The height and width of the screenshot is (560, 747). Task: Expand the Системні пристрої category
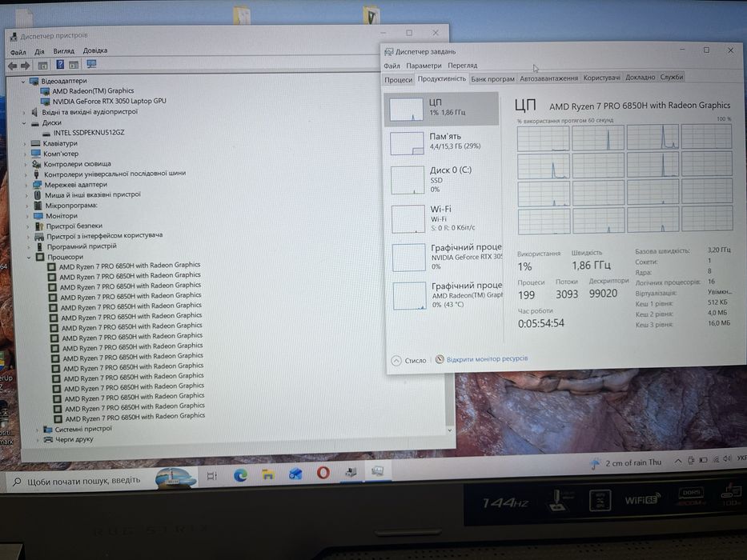click(37, 430)
